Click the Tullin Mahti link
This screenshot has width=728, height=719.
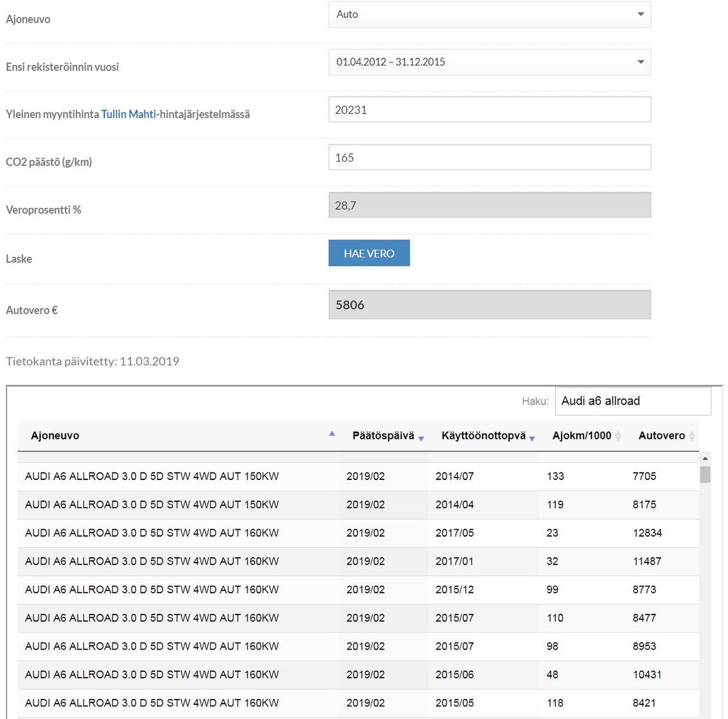click(128, 114)
